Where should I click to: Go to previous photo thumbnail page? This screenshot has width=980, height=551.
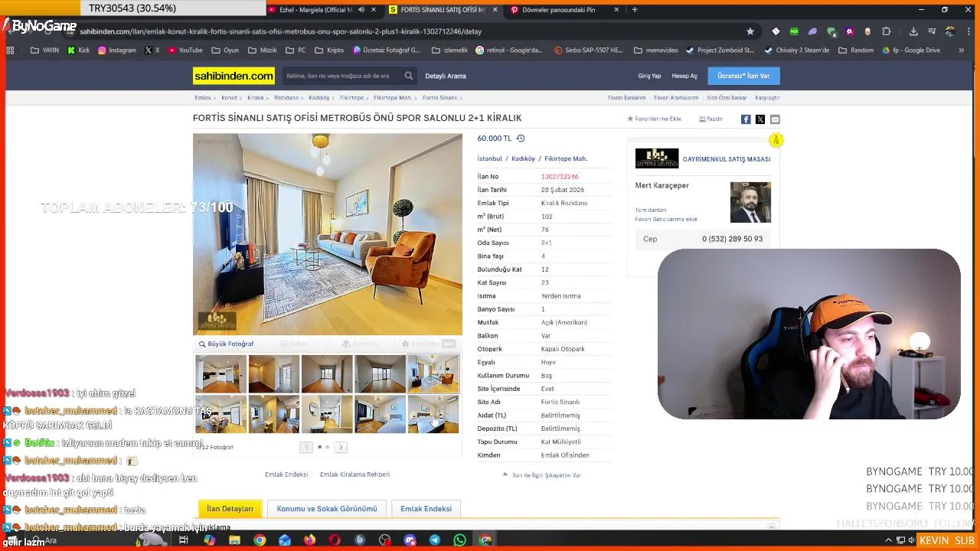(306, 447)
